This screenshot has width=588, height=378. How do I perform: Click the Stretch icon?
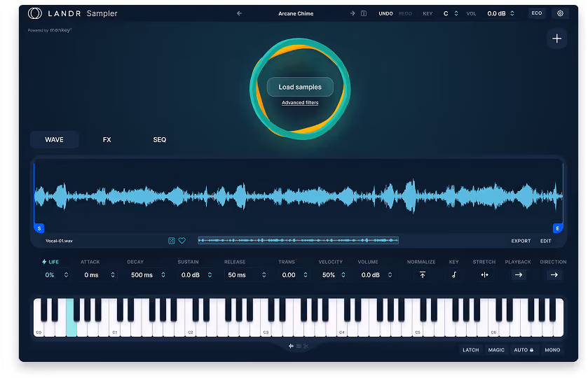(484, 275)
